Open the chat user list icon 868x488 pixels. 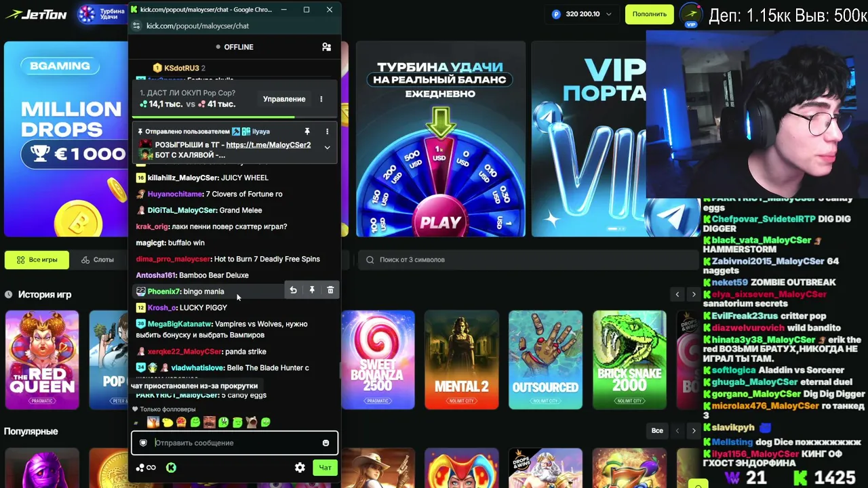pyautogui.click(x=326, y=47)
